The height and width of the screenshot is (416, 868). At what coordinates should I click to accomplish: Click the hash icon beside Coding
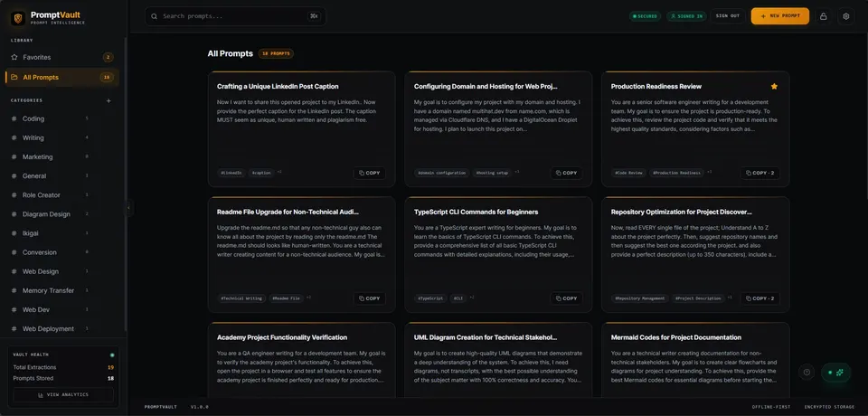(x=14, y=118)
